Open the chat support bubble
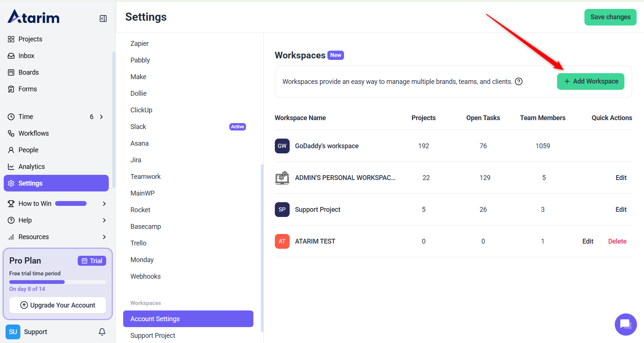Image resolution: width=644 pixels, height=343 pixels. [x=626, y=325]
